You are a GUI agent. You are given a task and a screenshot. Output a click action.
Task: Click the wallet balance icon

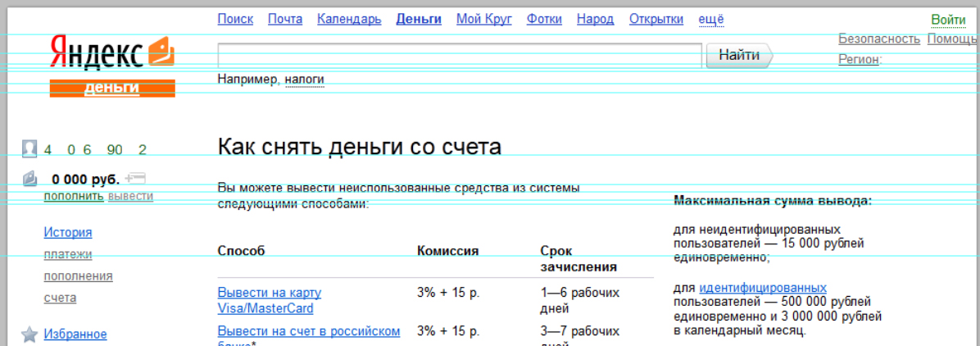30,180
